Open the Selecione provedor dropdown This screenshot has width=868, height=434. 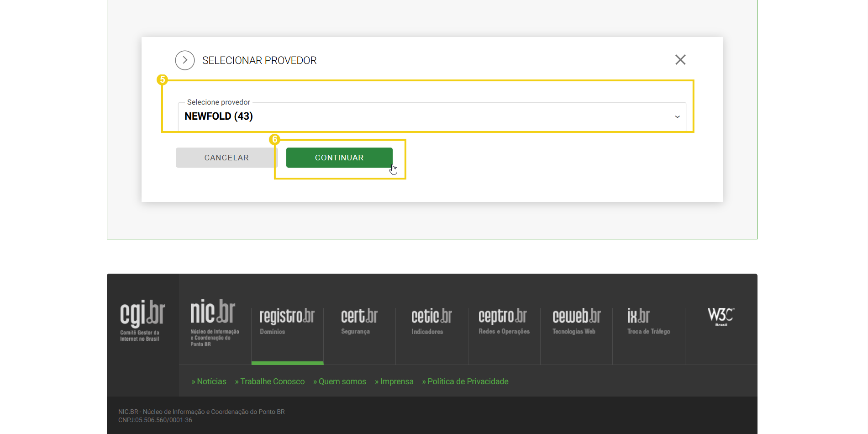[431, 116]
